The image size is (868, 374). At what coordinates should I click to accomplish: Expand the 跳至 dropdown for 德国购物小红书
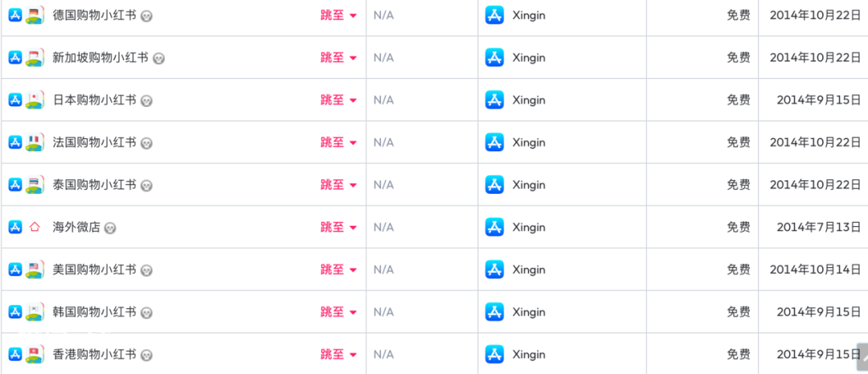point(339,15)
